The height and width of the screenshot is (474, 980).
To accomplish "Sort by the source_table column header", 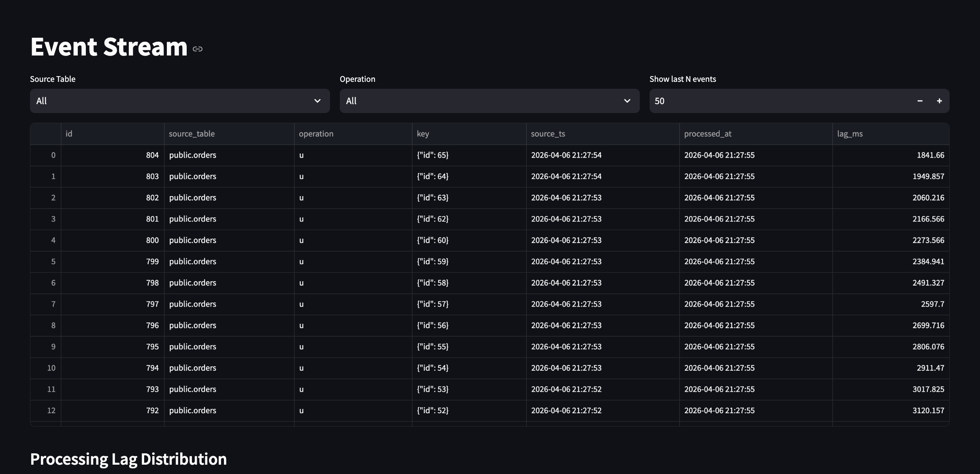I will [229, 134].
